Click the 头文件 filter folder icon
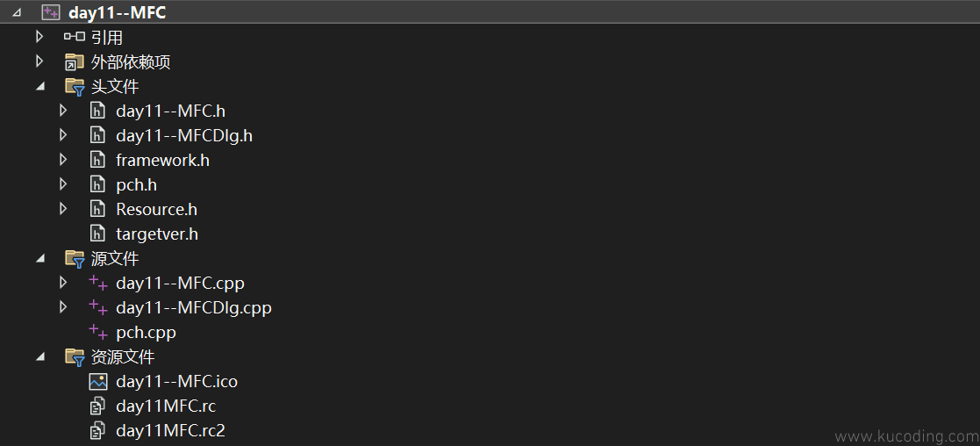Screen dimensions: 980x446 tap(75, 86)
